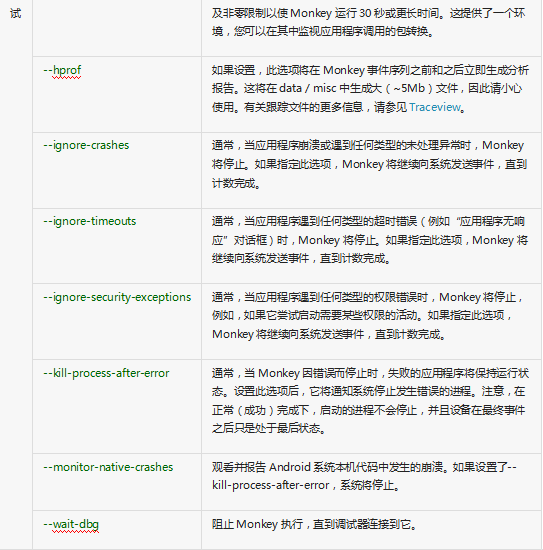Viewport: 543px width, 550px height.
Task: Click the --kill-process-after-error option label
Action: tap(106, 373)
